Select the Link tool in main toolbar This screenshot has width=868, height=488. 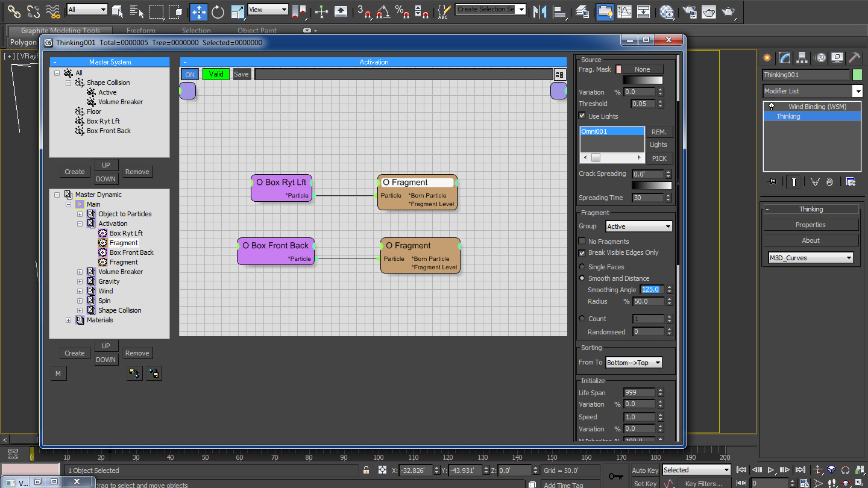[x=13, y=11]
